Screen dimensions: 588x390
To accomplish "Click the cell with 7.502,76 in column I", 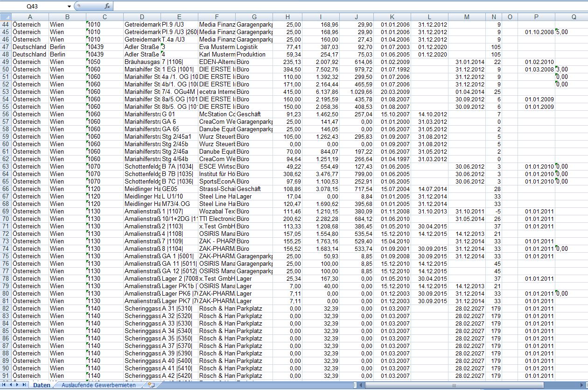I will tap(321, 69).
